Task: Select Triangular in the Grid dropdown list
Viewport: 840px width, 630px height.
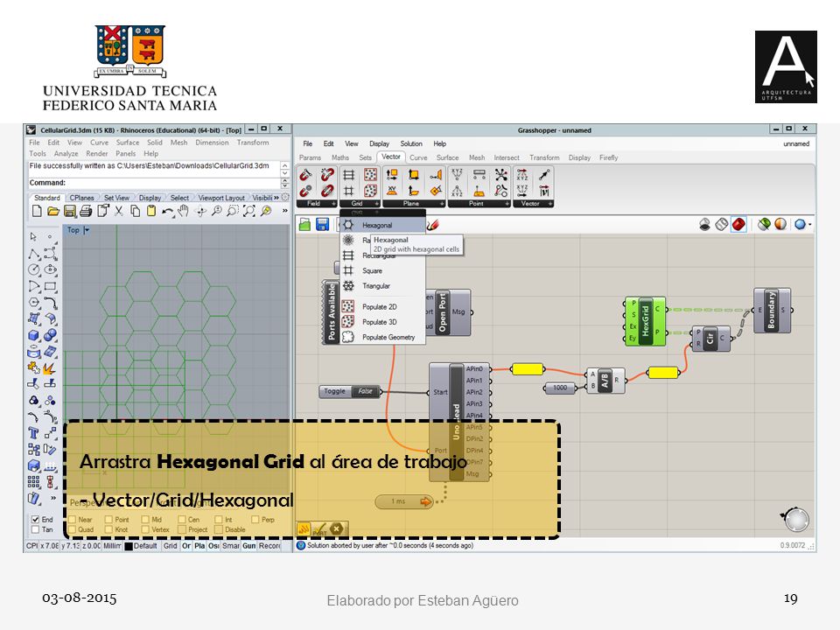Action: point(382,286)
